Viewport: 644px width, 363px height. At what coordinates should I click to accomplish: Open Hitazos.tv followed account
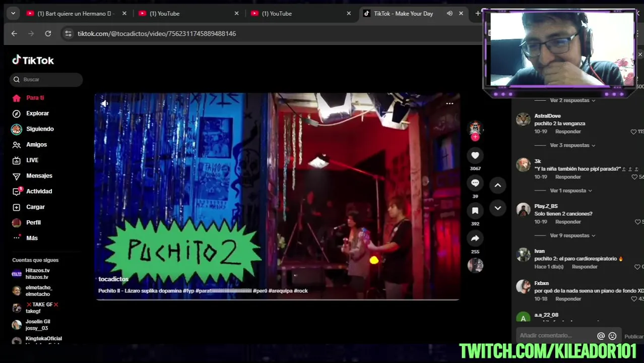click(x=38, y=274)
